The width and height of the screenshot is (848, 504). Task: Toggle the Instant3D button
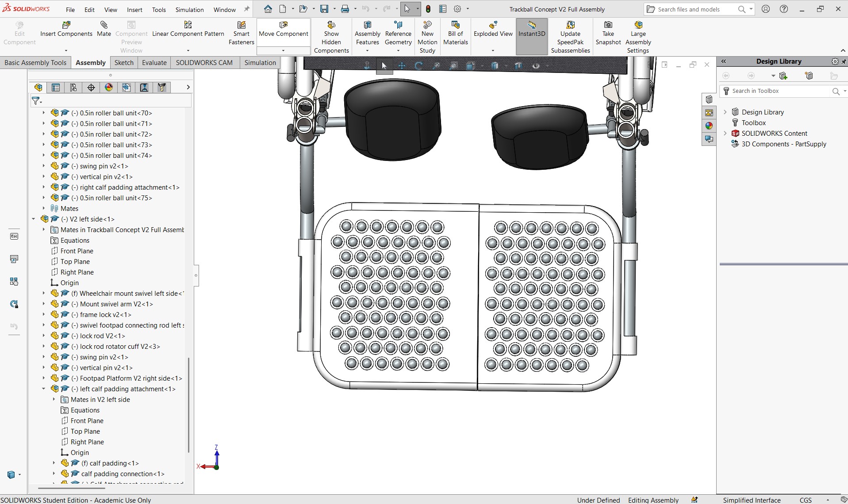(x=532, y=29)
